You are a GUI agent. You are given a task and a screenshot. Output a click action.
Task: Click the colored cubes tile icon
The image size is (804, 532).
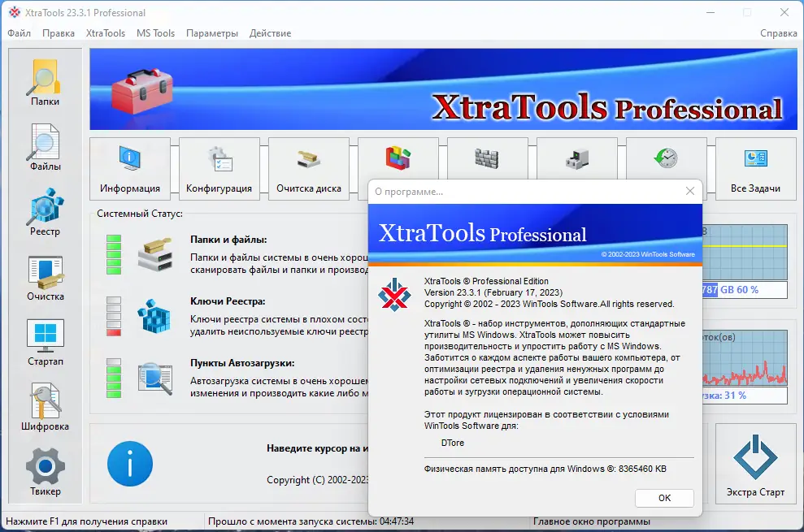(x=398, y=158)
